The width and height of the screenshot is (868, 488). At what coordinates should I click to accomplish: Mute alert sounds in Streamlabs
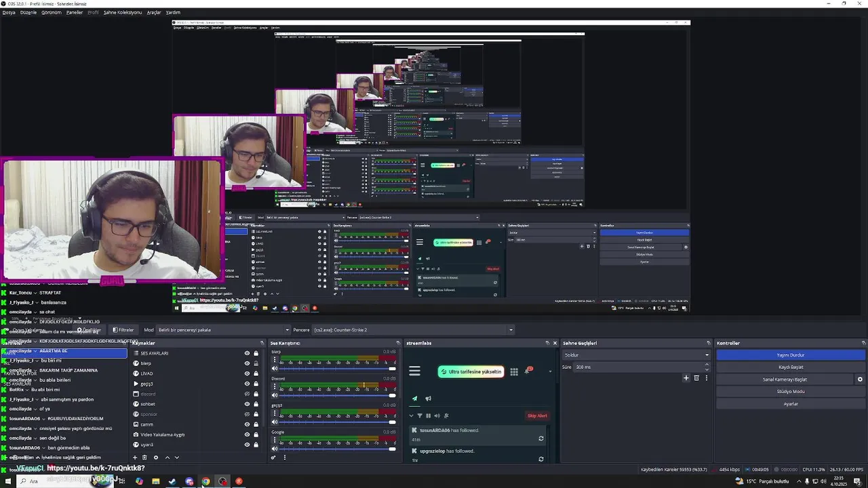[x=437, y=415]
